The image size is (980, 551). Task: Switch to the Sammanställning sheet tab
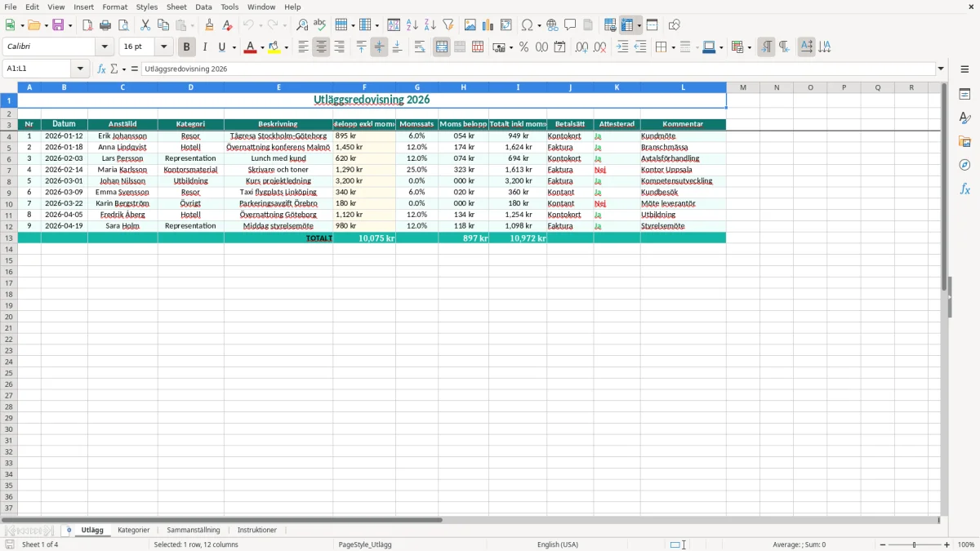194,531
